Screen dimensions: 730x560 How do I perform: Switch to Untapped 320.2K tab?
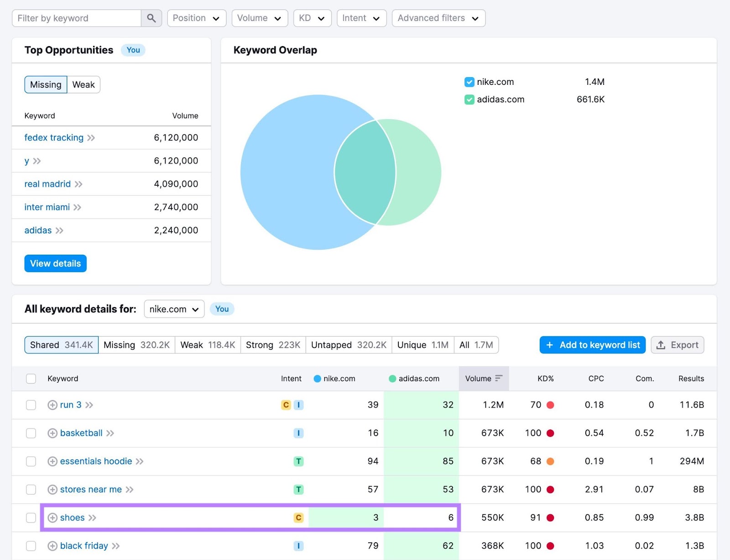pyautogui.click(x=349, y=345)
